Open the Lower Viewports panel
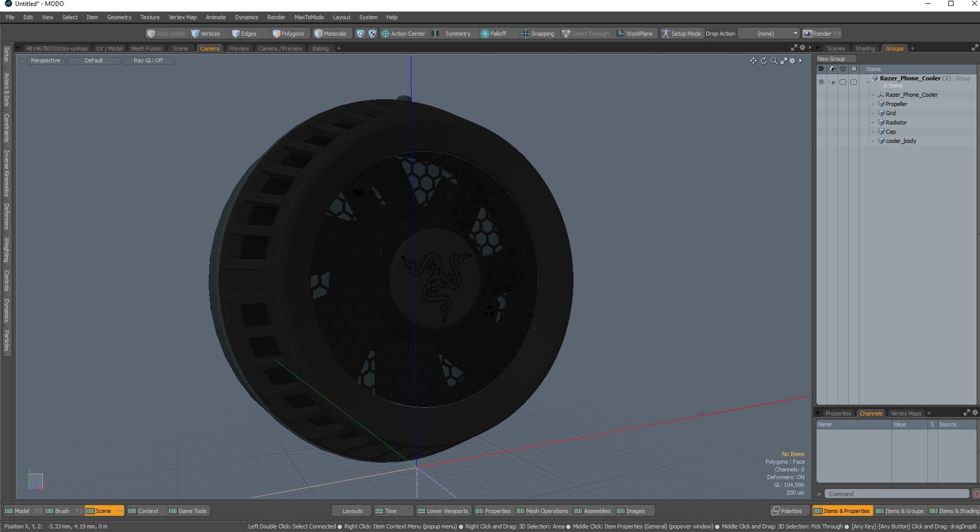The height and width of the screenshot is (532, 980). (443, 511)
